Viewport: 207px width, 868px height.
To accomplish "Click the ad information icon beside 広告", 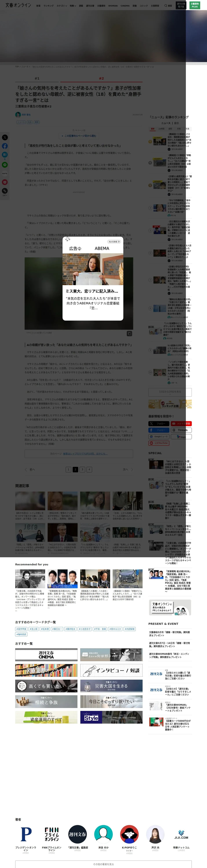I will coord(80,249).
